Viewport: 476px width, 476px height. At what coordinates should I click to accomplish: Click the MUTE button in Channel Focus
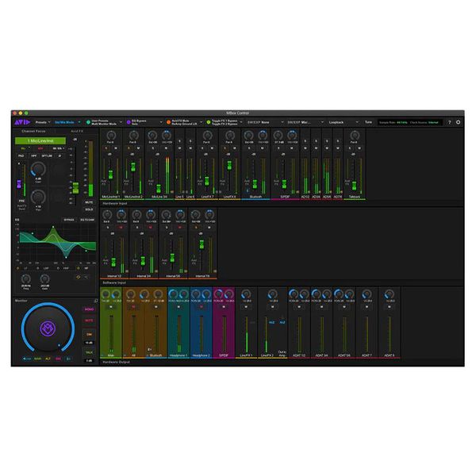click(89, 202)
